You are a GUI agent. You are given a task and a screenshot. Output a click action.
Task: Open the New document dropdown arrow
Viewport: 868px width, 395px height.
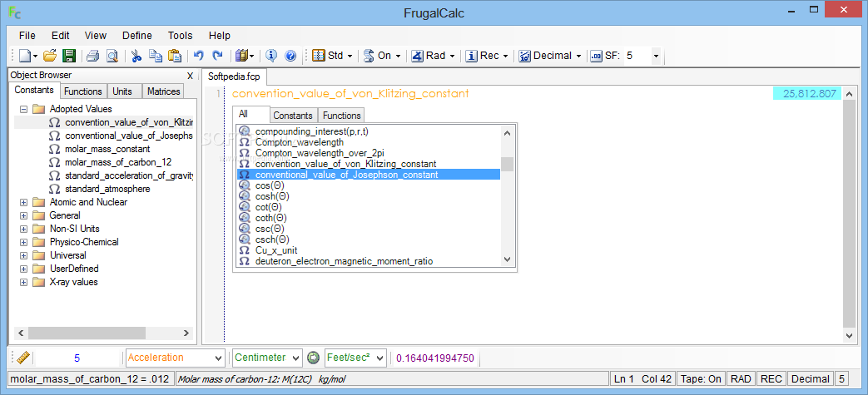coord(36,56)
